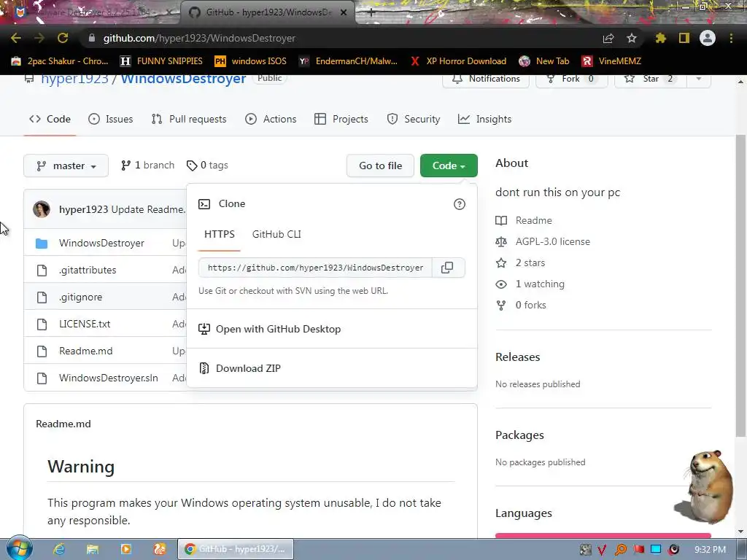
Task: Choose Download ZIP
Action: pyautogui.click(x=248, y=368)
